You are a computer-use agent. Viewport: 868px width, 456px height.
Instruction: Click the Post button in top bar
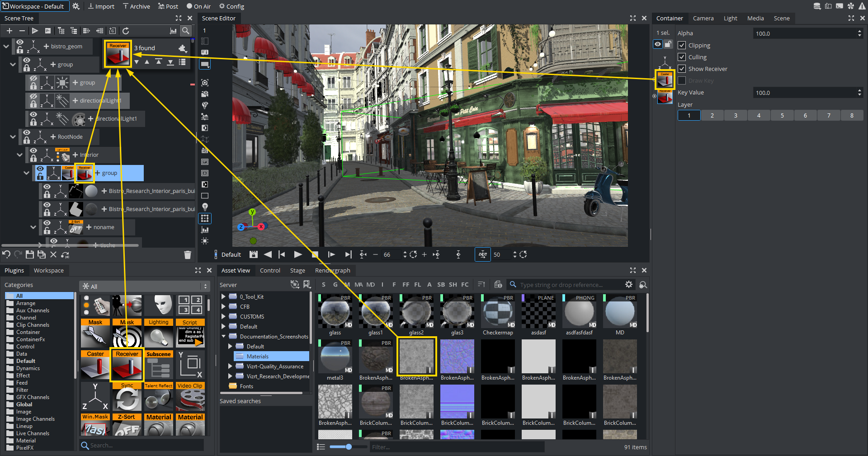[x=168, y=6]
